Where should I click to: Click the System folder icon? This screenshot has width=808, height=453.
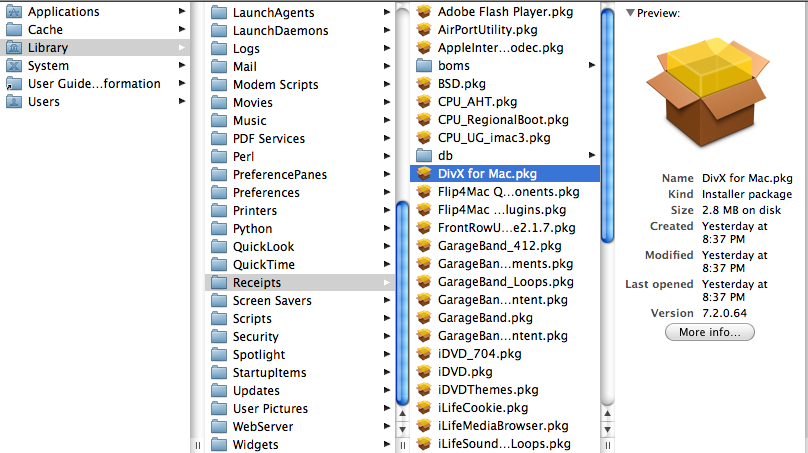[x=14, y=65]
